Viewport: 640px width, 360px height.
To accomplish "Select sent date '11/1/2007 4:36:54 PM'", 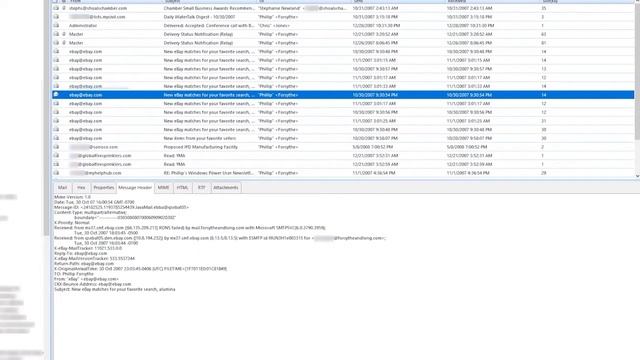I will [374, 173].
